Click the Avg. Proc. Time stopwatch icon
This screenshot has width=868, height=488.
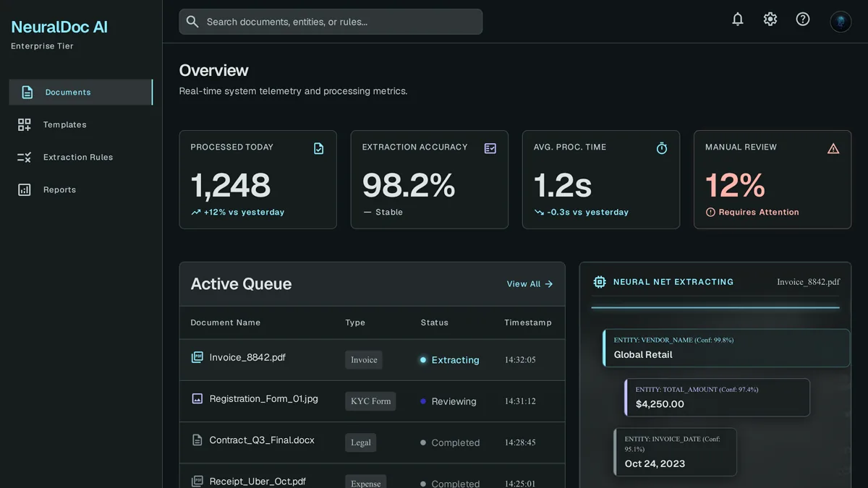tap(662, 148)
